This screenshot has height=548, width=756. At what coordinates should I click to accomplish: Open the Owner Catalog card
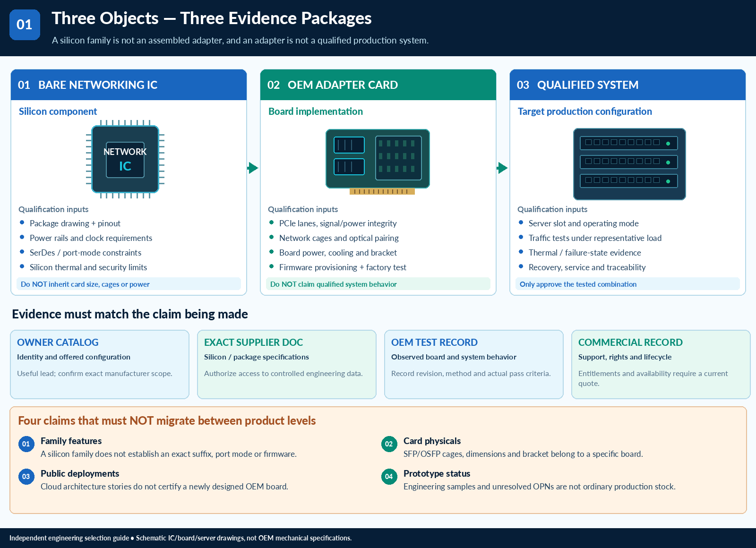pyautogui.click(x=100, y=364)
